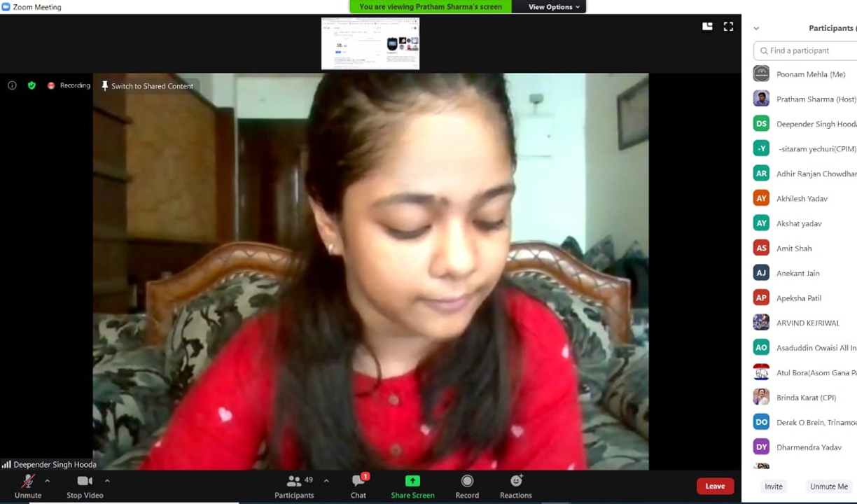Select Amit Shah participant row
Viewport: 857px width, 504px height.
click(805, 248)
